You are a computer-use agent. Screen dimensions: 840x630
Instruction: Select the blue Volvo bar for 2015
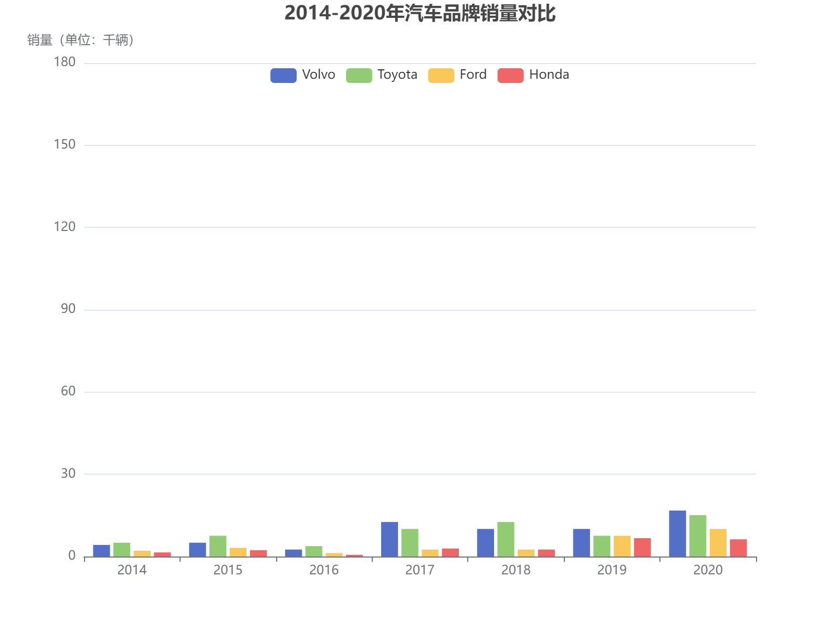197,550
